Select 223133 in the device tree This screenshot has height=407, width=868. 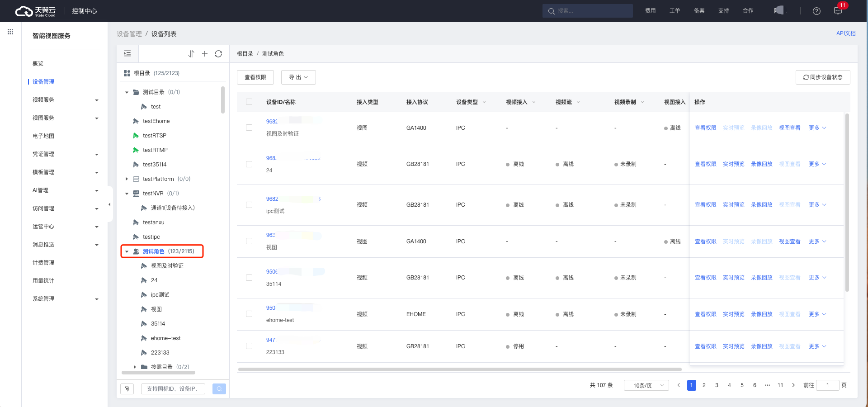160,353
